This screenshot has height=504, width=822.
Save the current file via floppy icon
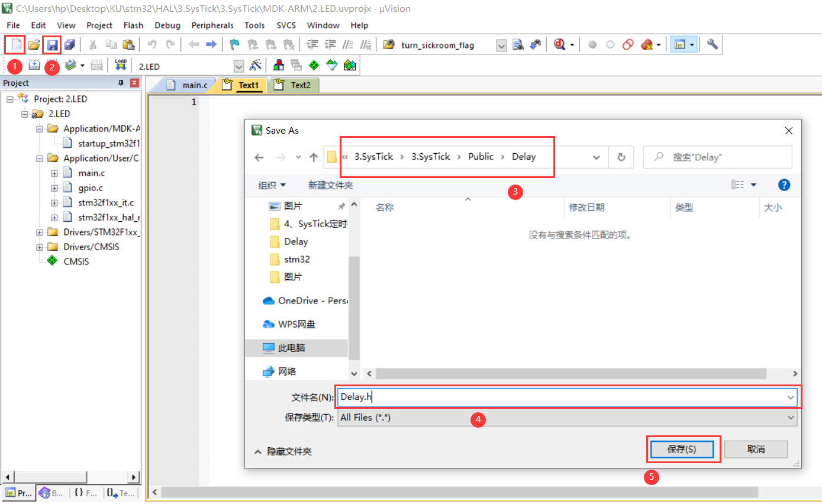click(x=52, y=44)
